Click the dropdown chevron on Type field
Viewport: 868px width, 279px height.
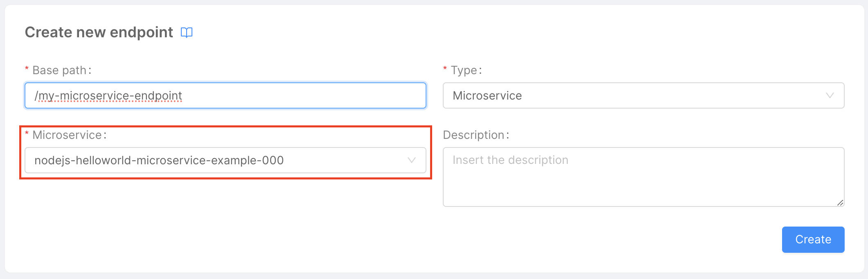coord(830,95)
